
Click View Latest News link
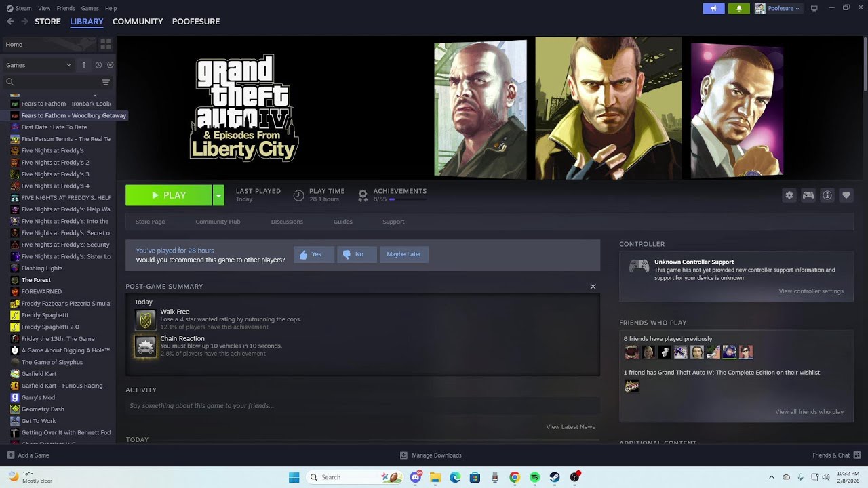coord(570,427)
